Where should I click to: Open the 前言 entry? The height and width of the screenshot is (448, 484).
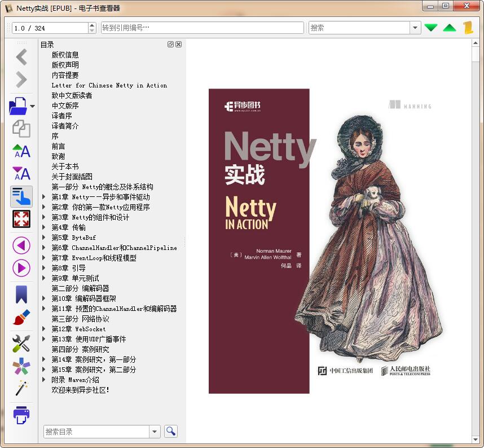[x=58, y=146]
